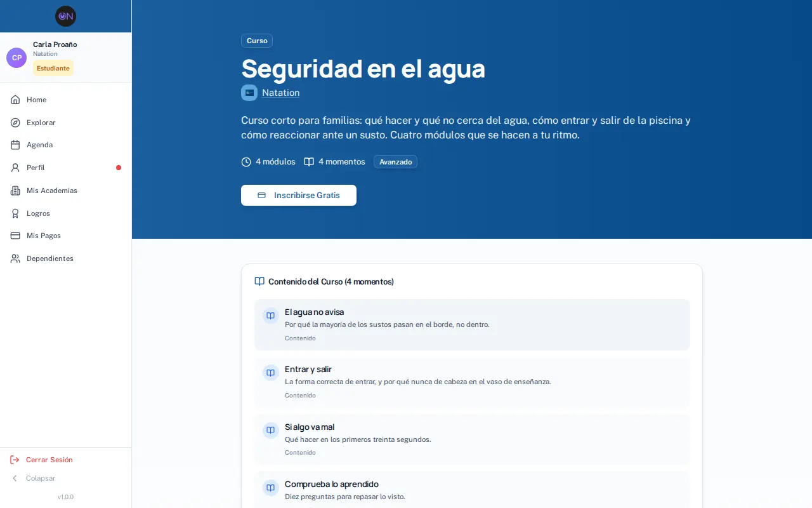Click the Avanzado level badge

(x=395, y=162)
